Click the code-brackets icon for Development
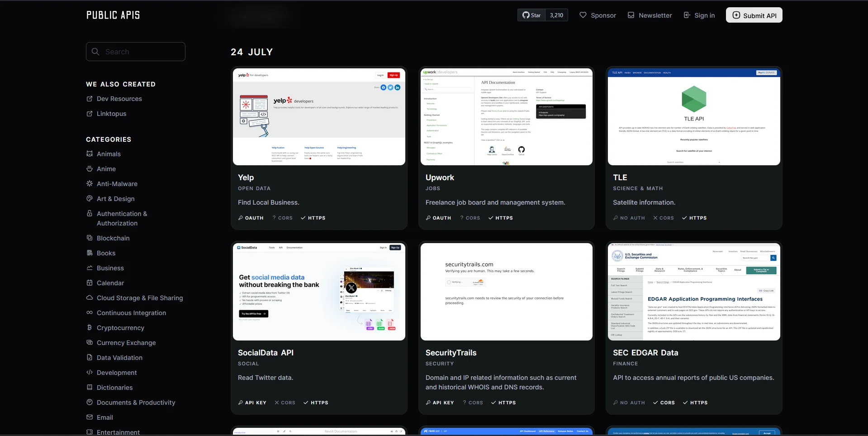Screen dimensions: 868x436 90,372
